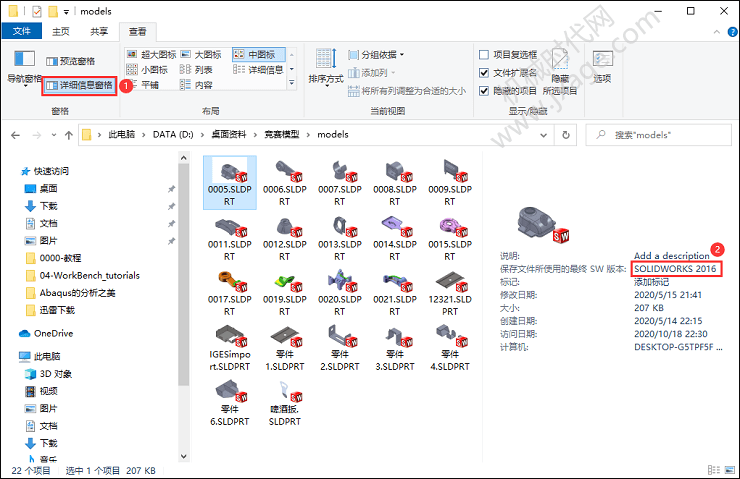Uncheck 文件扩展名 file name extensions

click(x=508, y=73)
